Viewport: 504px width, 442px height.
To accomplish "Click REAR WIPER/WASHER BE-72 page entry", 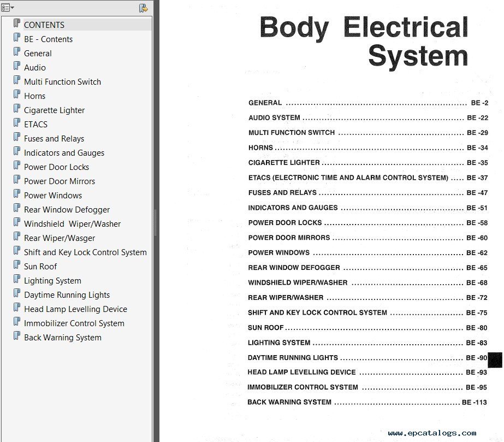I will point(368,298).
